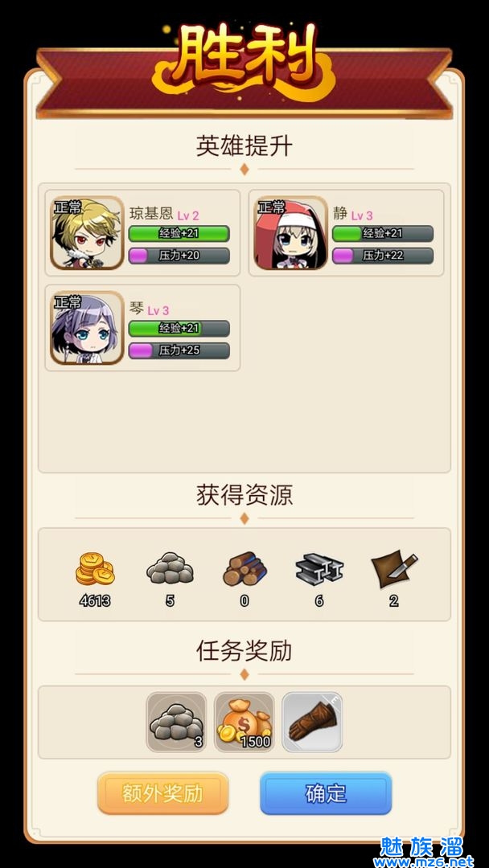Click the wood logs resource icon
Viewport: 489px width, 868px height.
244,568
